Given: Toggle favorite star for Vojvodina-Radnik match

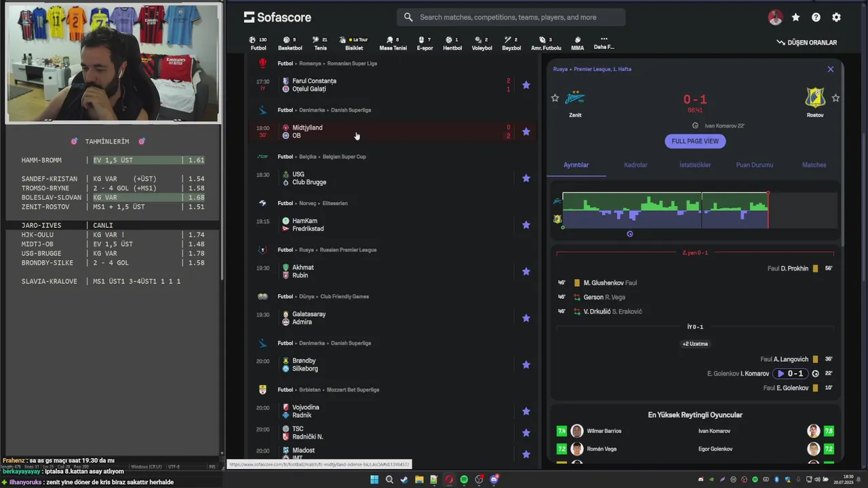Looking at the screenshot, I should pyautogui.click(x=526, y=411).
